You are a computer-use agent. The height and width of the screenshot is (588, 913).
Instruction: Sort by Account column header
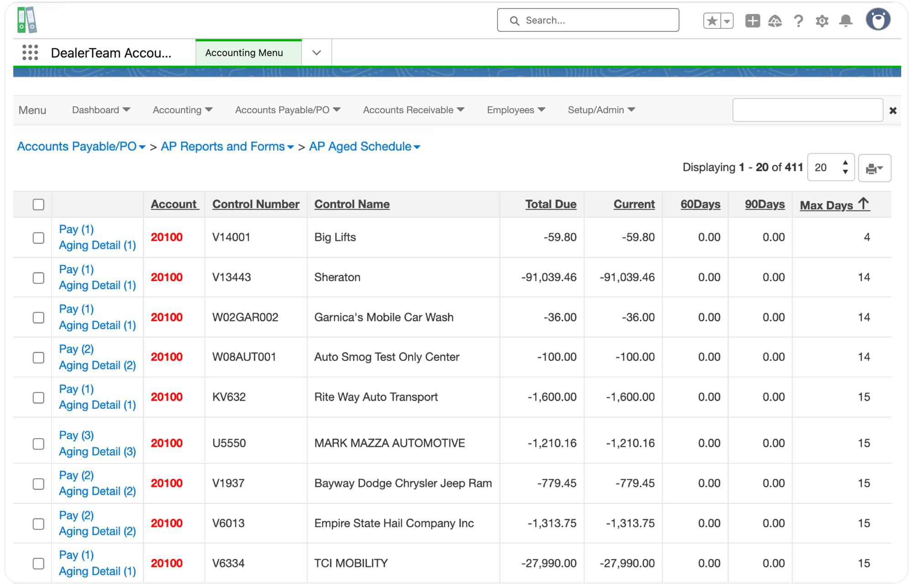tap(174, 204)
